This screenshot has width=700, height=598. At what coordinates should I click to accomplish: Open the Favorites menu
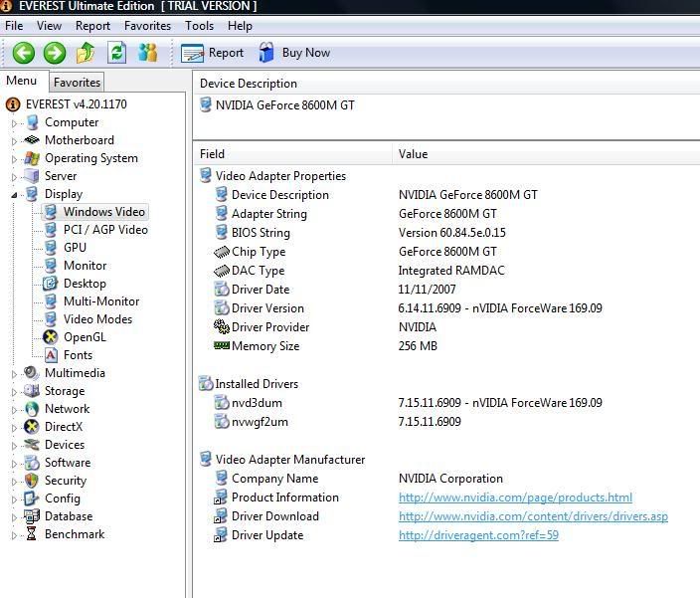pyautogui.click(x=147, y=26)
